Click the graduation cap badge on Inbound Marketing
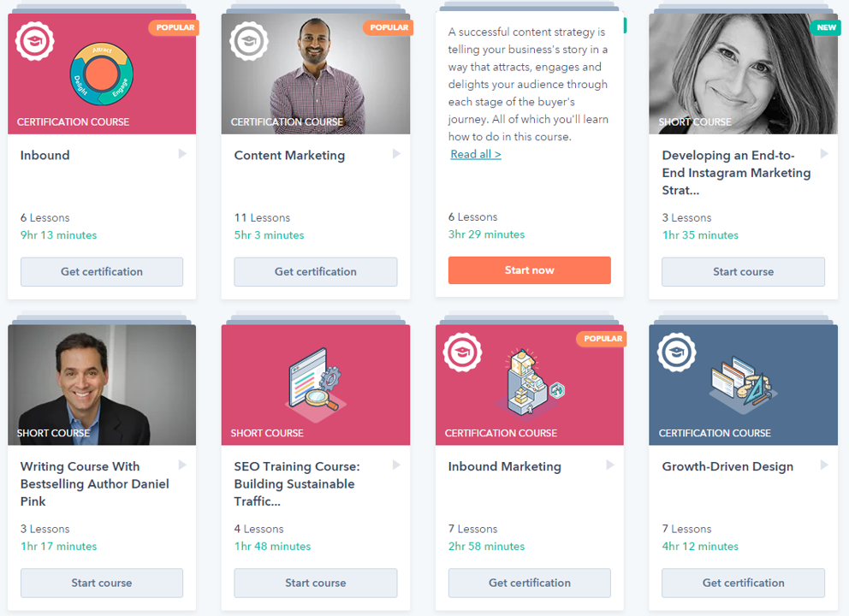The width and height of the screenshot is (849, 616). 462,352
